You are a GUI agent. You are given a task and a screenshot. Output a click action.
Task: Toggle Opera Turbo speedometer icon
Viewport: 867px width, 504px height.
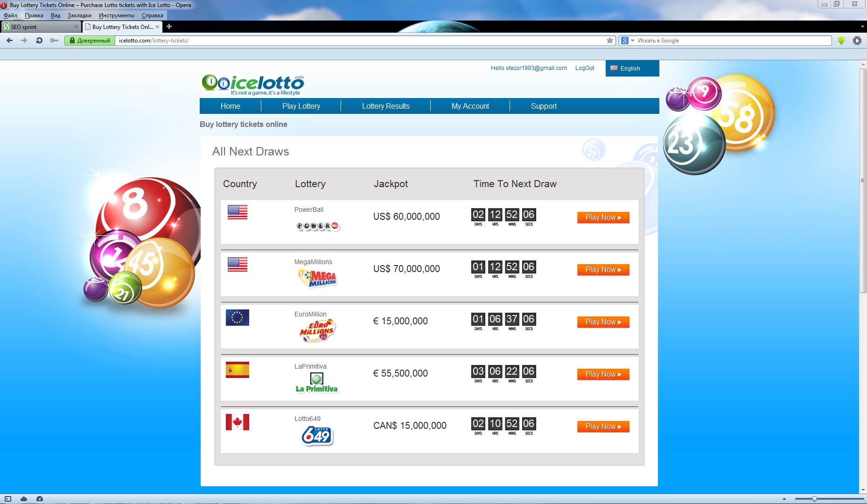[40, 499]
